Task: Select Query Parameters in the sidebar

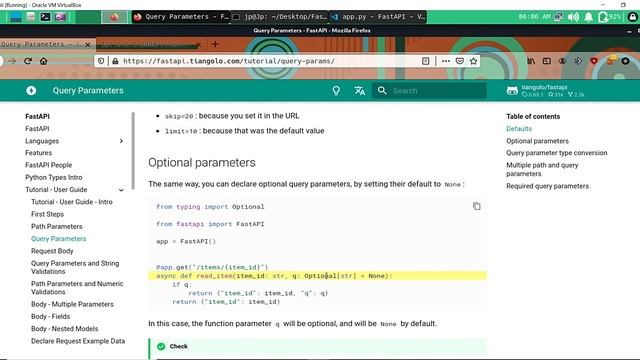Action: click(x=58, y=238)
